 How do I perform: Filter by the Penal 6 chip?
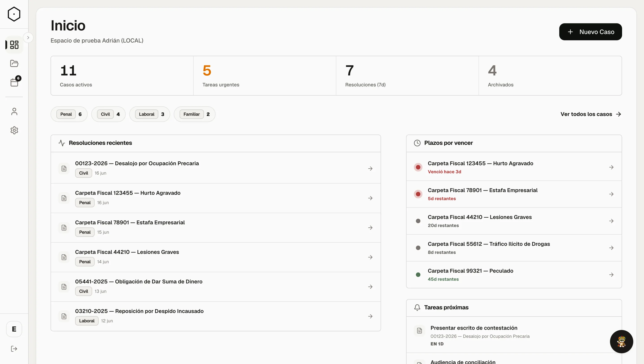click(69, 114)
